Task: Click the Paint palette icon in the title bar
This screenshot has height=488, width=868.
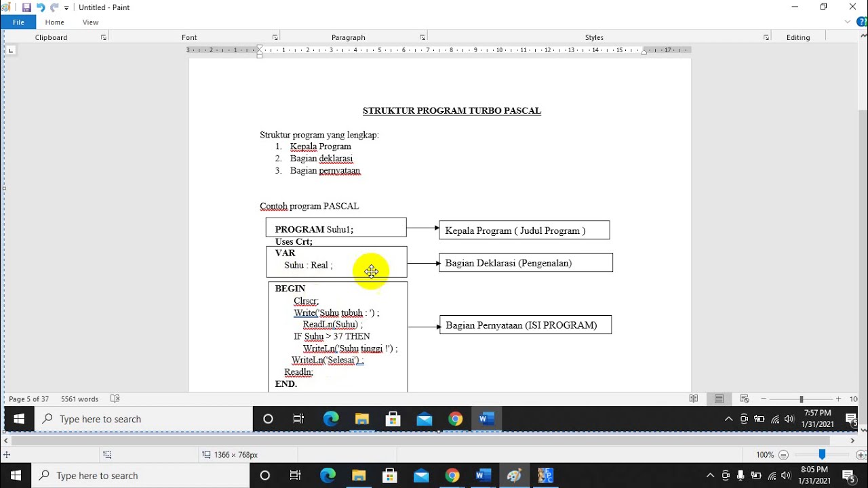Action: point(6,7)
